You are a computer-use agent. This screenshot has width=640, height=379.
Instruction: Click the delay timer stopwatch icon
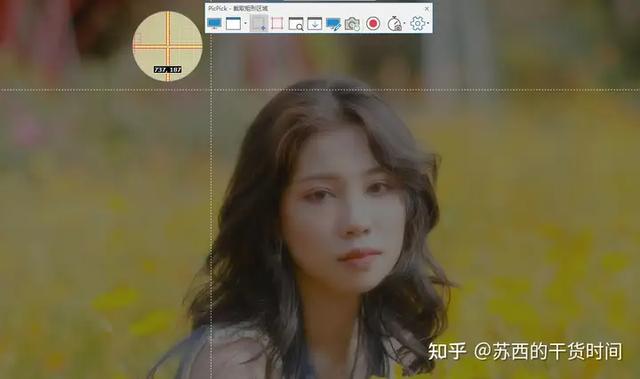[x=394, y=24]
